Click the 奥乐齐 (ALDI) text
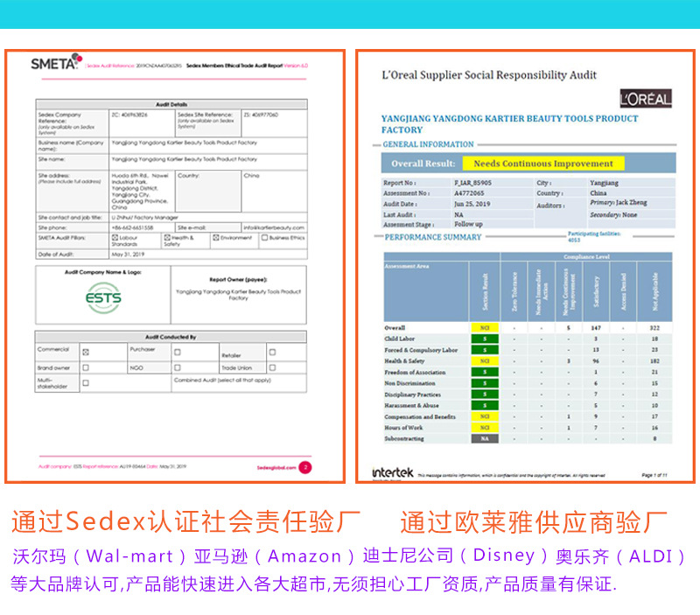The image size is (700, 615). pos(621,556)
